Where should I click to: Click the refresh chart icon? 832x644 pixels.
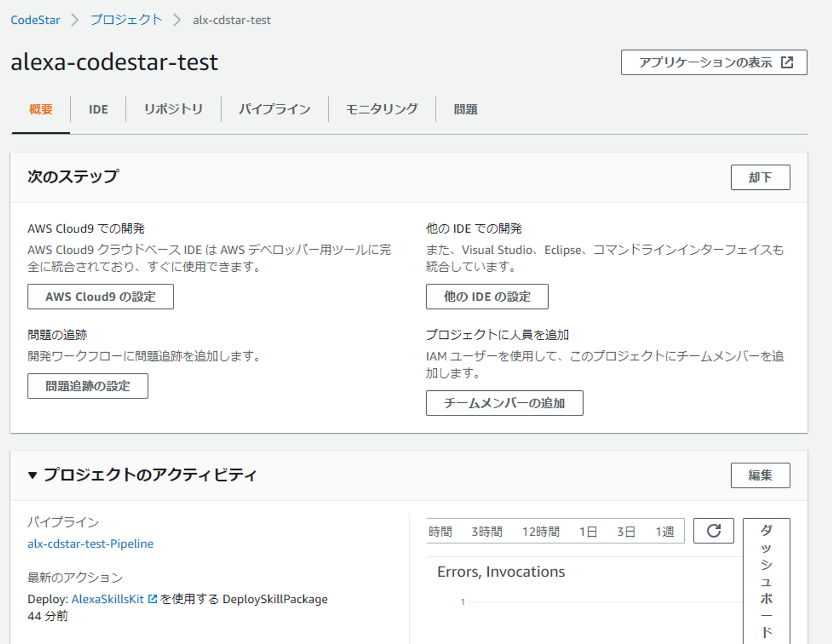714,531
